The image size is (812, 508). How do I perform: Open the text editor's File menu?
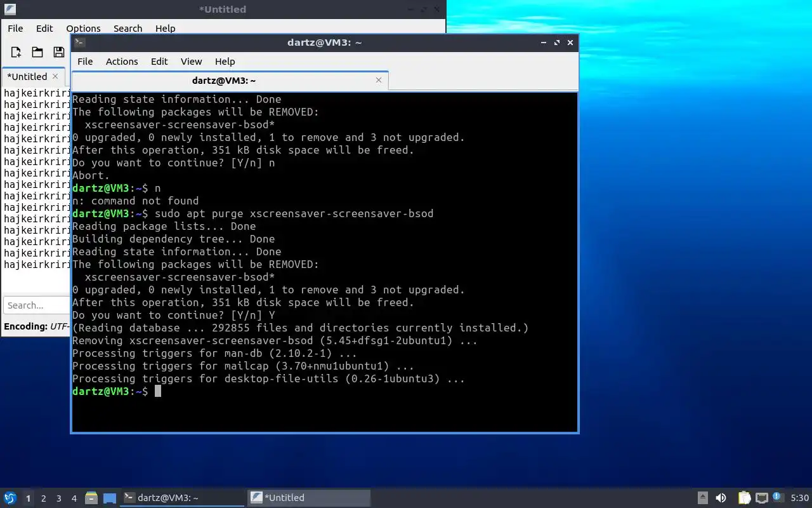15,29
